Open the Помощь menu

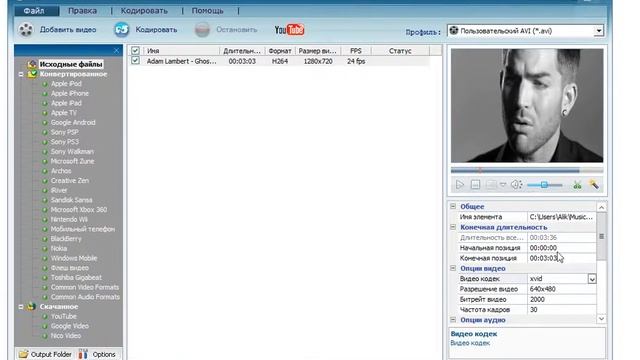coord(207,11)
